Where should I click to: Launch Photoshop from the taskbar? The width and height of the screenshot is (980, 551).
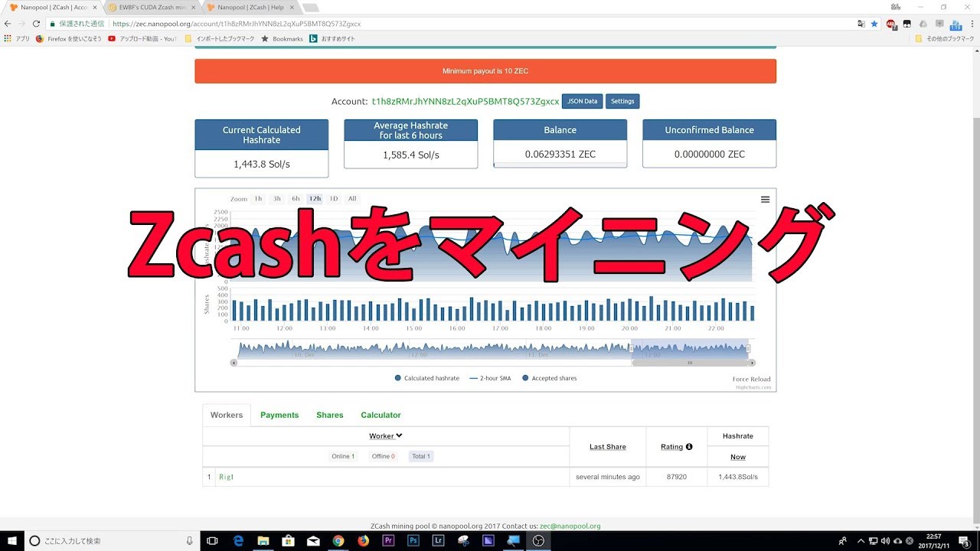(413, 540)
